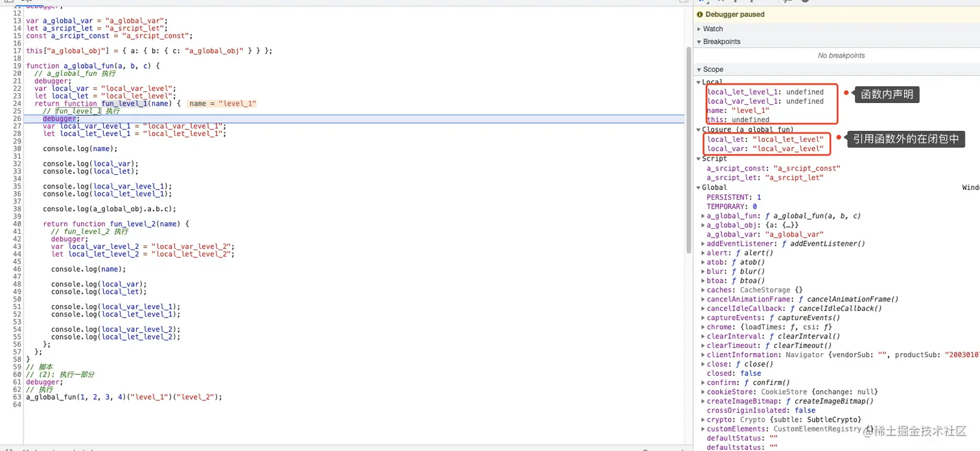Expand the cookieStore entry

pyautogui.click(x=704, y=392)
